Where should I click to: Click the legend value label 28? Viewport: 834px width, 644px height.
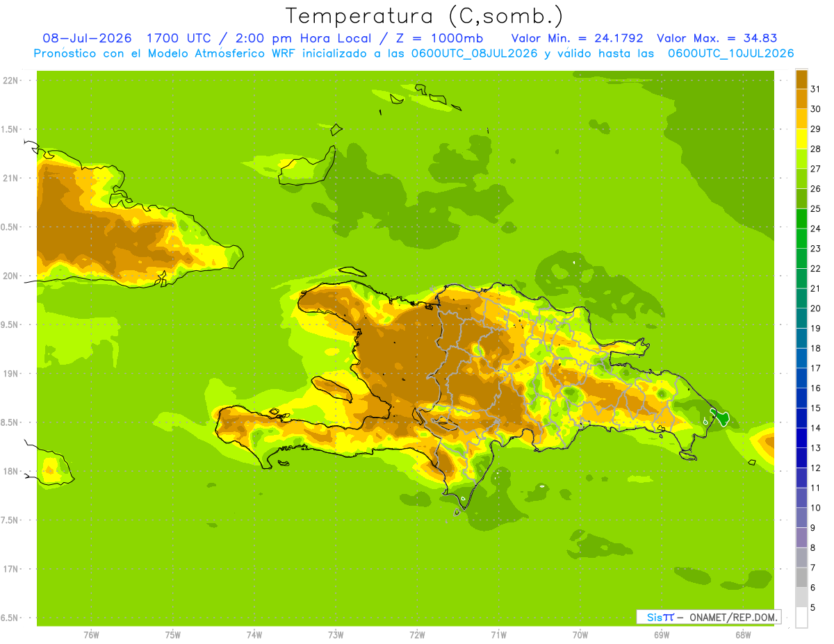click(x=815, y=148)
